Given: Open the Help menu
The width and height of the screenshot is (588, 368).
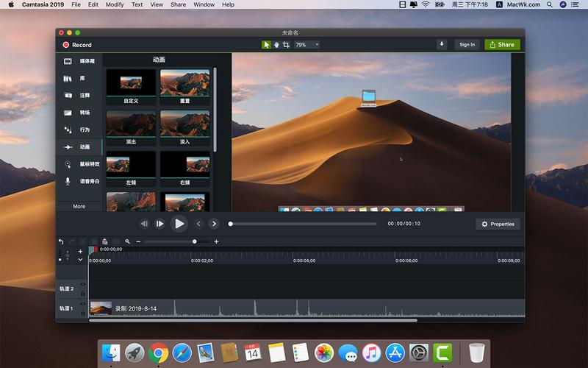Looking at the screenshot, I should [228, 4].
